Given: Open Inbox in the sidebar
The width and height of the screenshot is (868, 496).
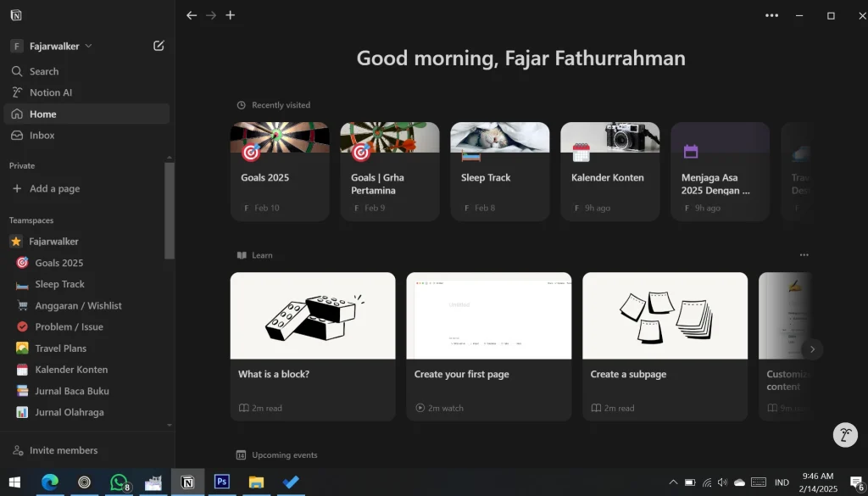Looking at the screenshot, I should coord(86,135).
